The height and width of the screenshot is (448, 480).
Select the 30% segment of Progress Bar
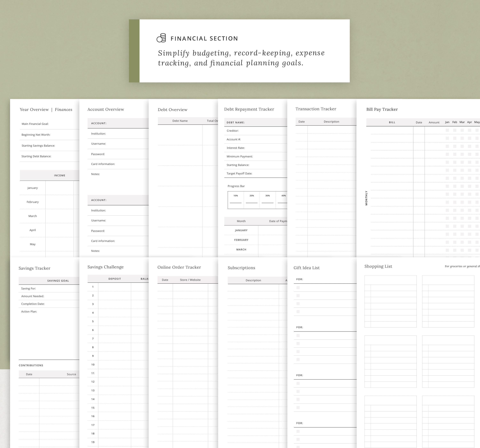tap(268, 200)
